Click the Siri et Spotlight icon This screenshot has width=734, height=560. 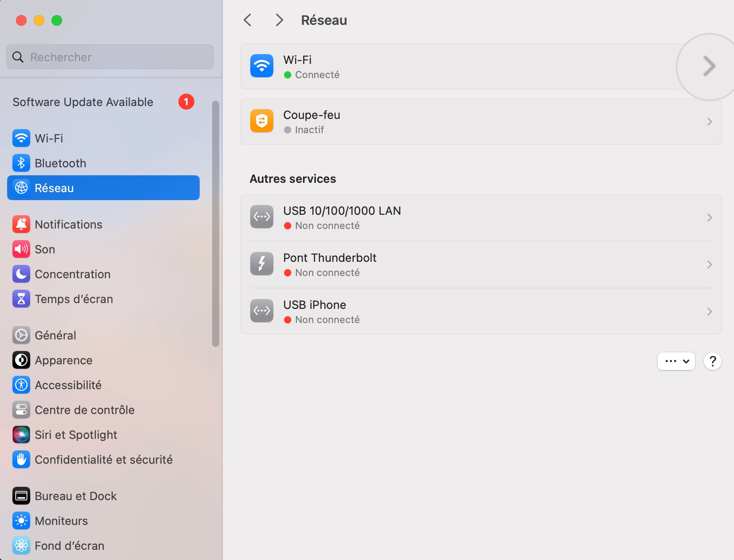tap(21, 435)
